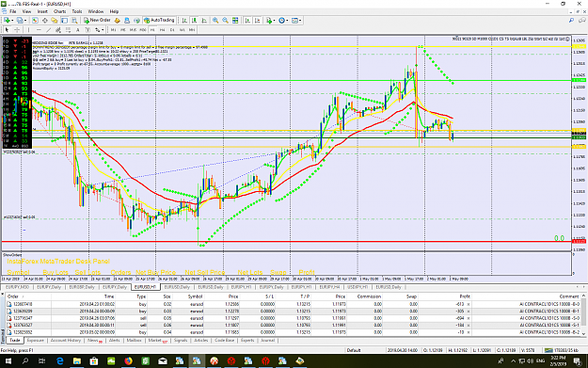
Task: Switch chart to bar chart style
Action: coord(184,21)
